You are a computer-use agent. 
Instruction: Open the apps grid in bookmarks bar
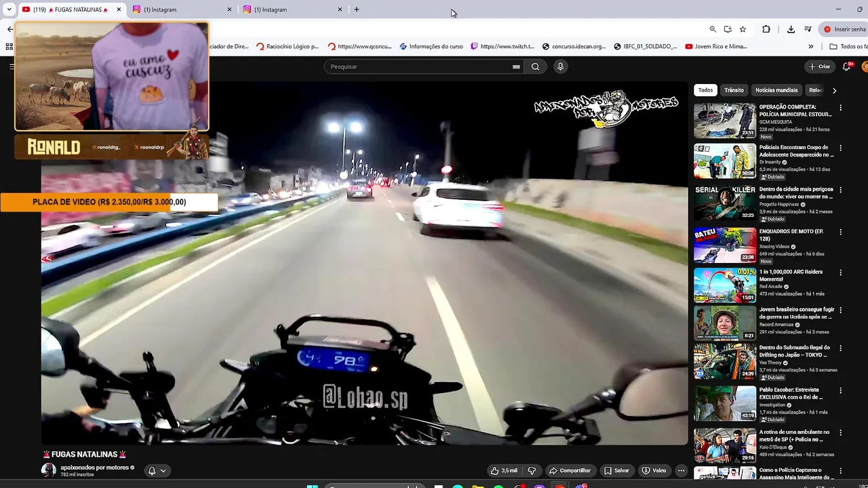click(x=9, y=46)
